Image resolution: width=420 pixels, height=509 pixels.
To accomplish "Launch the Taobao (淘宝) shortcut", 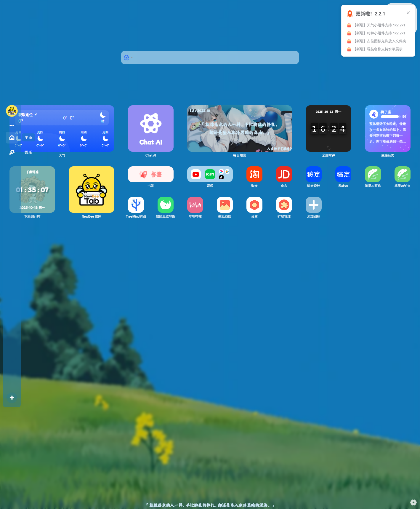I will click(254, 174).
